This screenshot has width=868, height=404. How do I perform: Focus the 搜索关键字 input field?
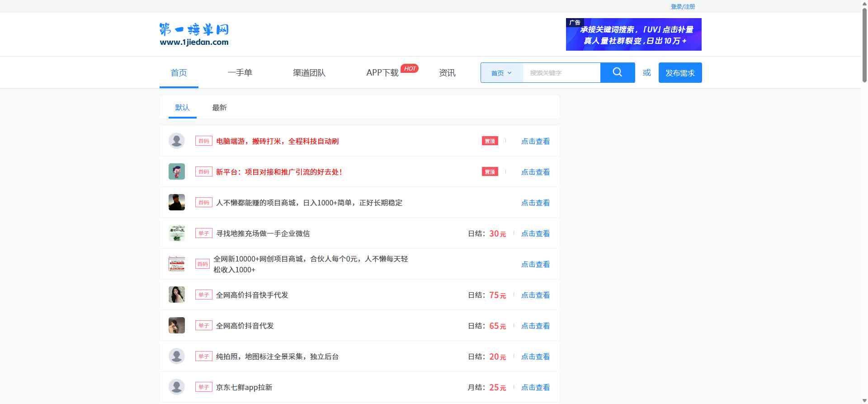[x=561, y=73]
